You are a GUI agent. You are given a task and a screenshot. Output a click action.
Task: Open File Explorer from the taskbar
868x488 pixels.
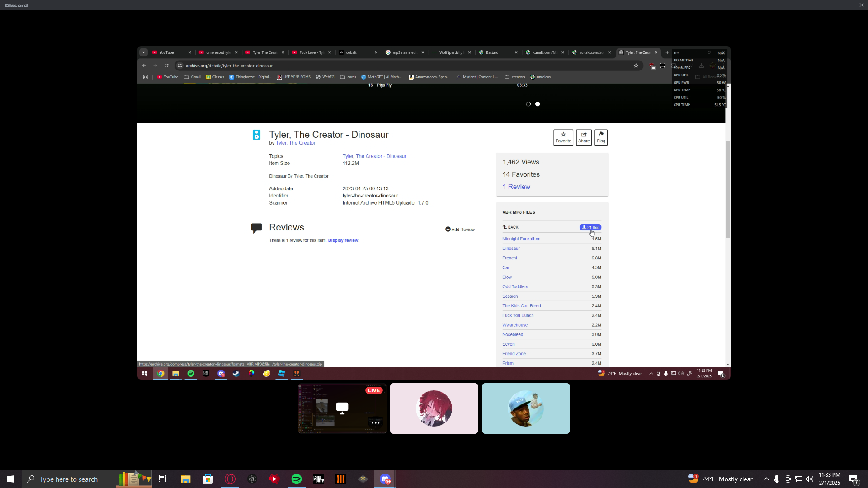click(x=185, y=479)
